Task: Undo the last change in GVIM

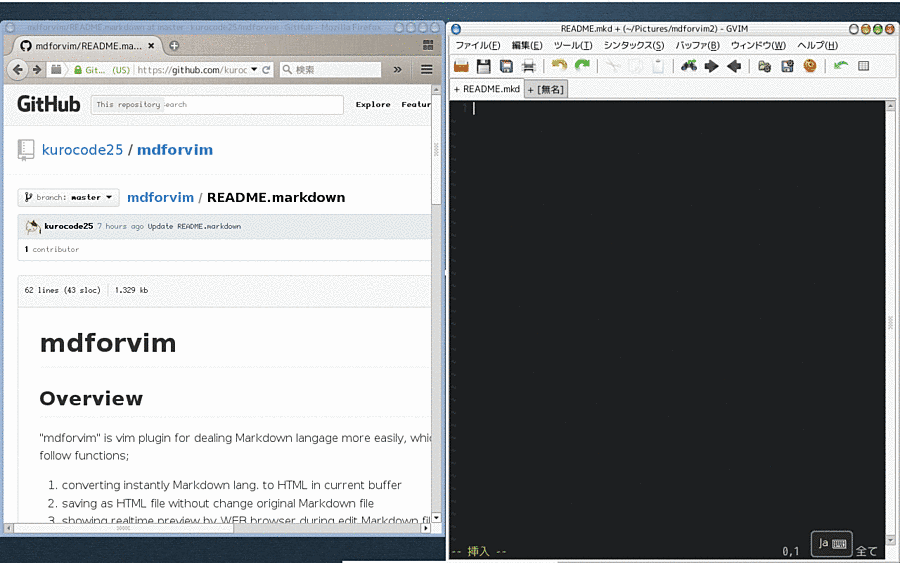Action: 558,66
